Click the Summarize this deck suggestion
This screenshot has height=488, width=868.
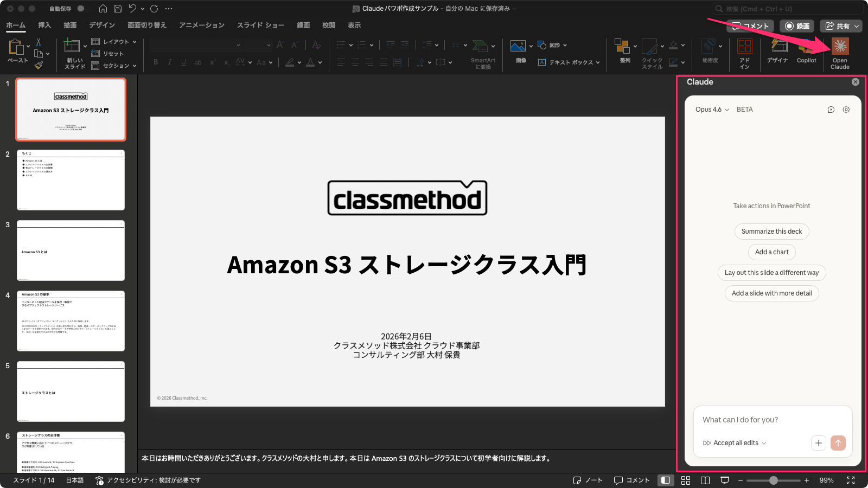tap(771, 232)
